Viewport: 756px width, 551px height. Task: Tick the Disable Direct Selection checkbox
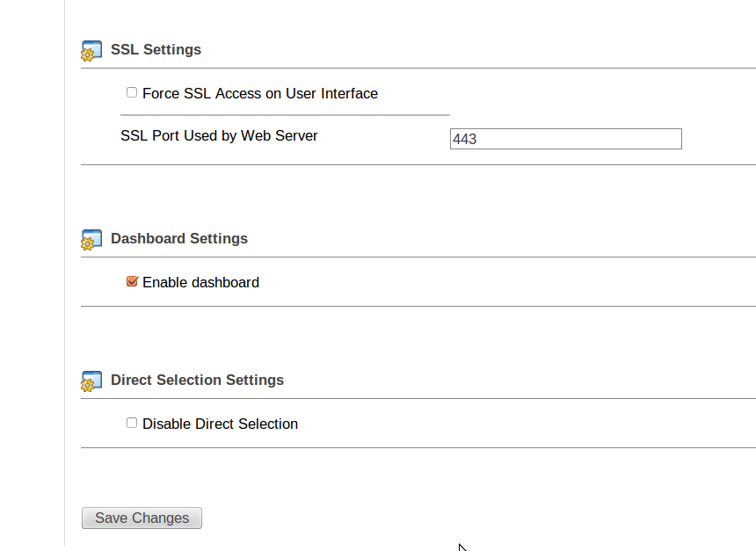click(132, 423)
